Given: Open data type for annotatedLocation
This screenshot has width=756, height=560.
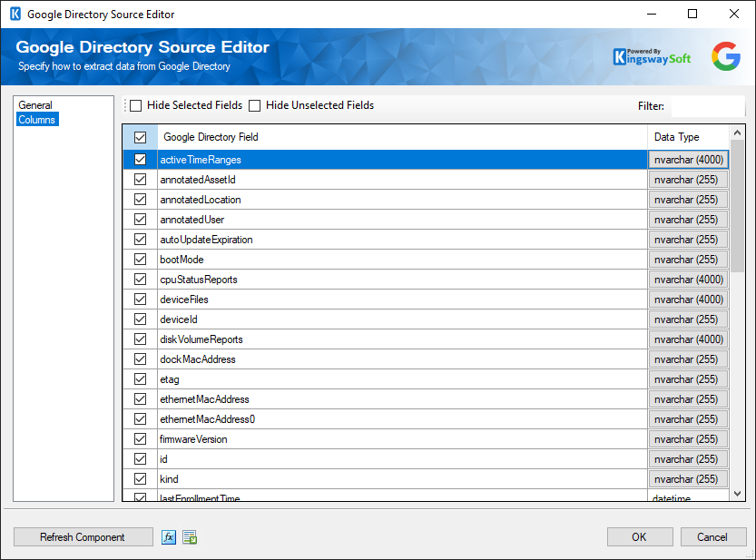Looking at the screenshot, I should click(688, 200).
